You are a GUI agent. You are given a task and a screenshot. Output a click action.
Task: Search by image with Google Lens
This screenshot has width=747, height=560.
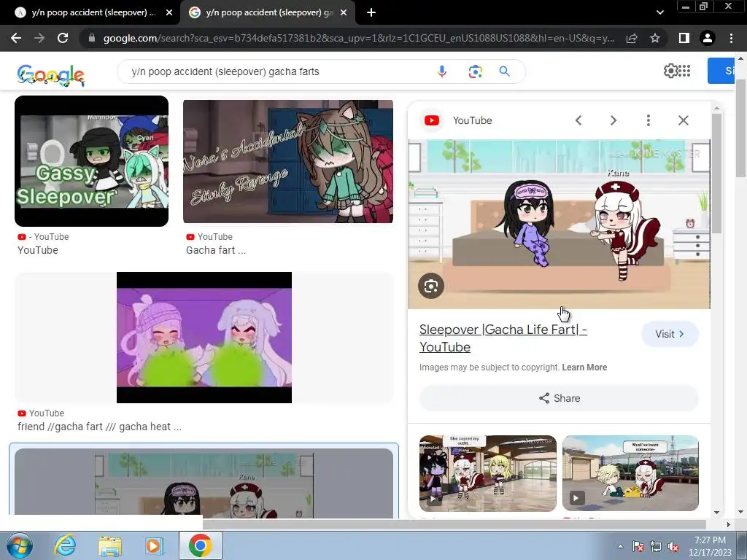click(x=475, y=71)
